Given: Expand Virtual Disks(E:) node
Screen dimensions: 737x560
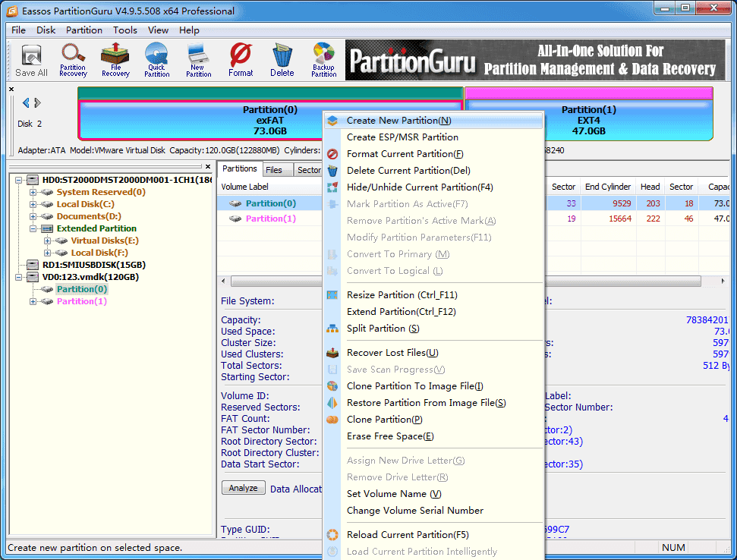Looking at the screenshot, I should [48, 241].
